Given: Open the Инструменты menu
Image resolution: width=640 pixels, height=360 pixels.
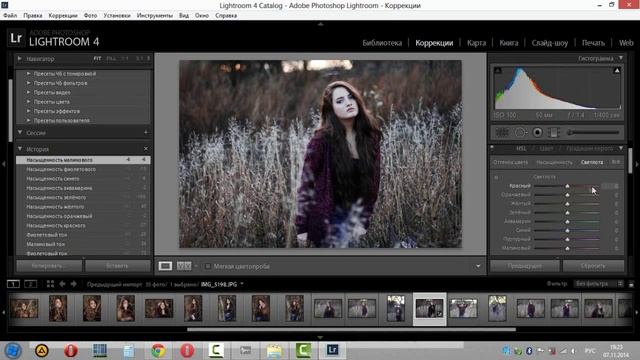Looking at the screenshot, I should tap(155, 16).
